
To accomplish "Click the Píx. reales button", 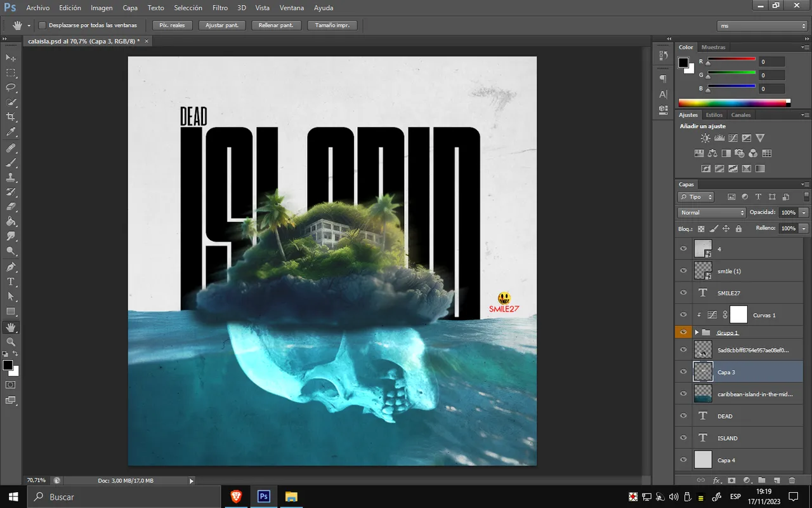I will coord(172,25).
